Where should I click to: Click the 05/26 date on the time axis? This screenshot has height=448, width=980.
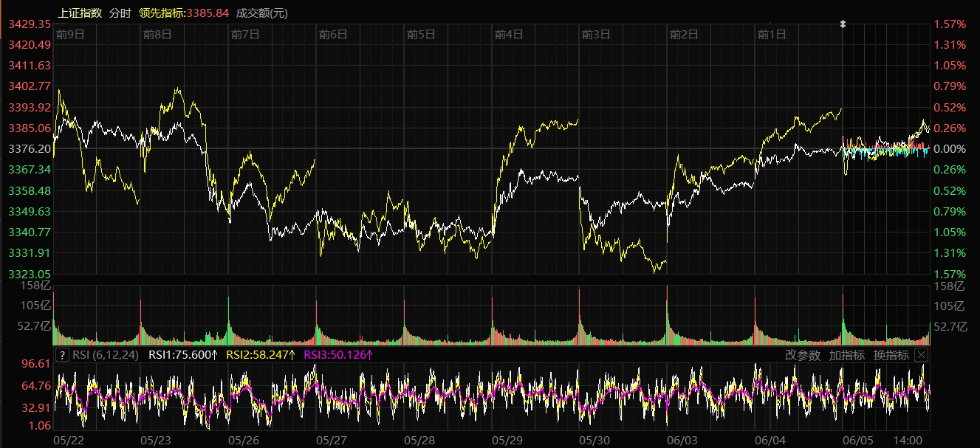(244, 440)
